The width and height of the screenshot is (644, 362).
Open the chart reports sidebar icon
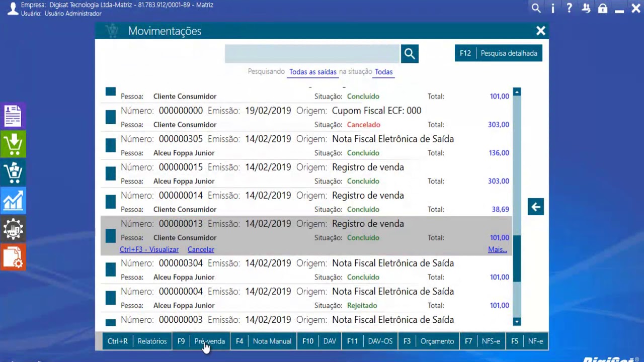(13, 201)
